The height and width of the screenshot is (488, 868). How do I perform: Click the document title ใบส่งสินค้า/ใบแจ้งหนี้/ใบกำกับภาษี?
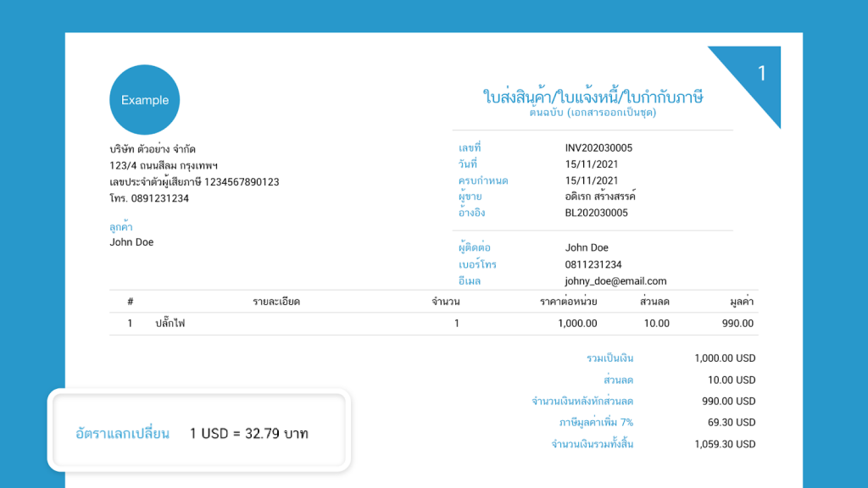(593, 97)
